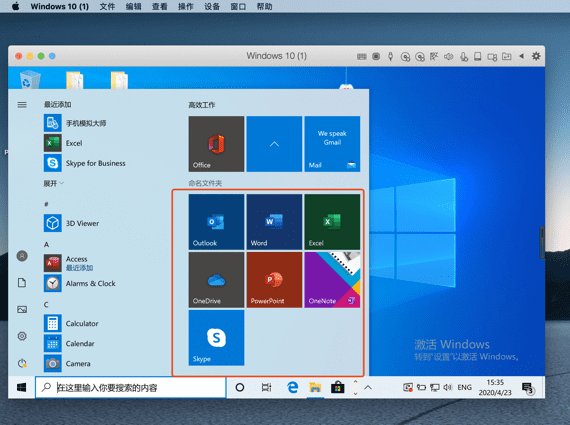
Task: Focus the taskbar search box
Action: pos(131,388)
